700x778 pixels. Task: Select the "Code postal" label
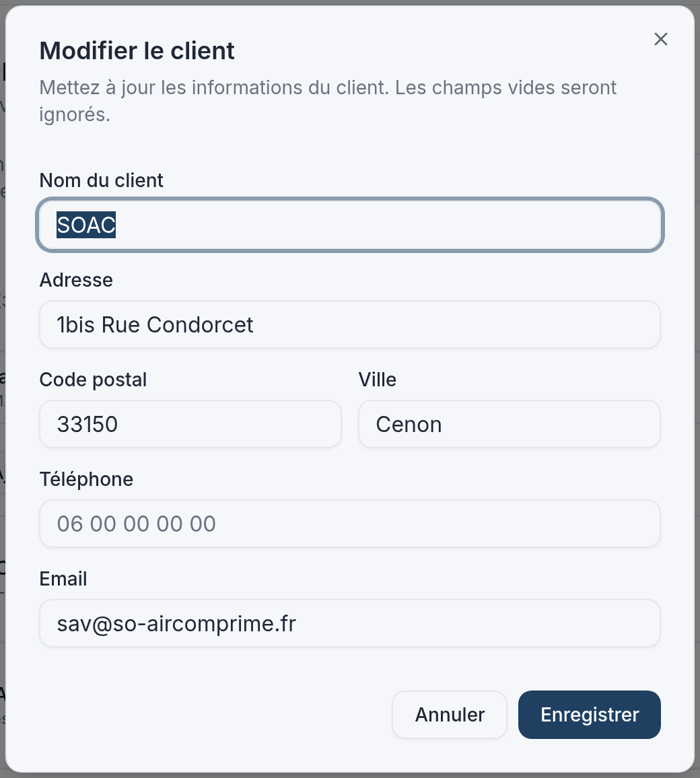(93, 380)
